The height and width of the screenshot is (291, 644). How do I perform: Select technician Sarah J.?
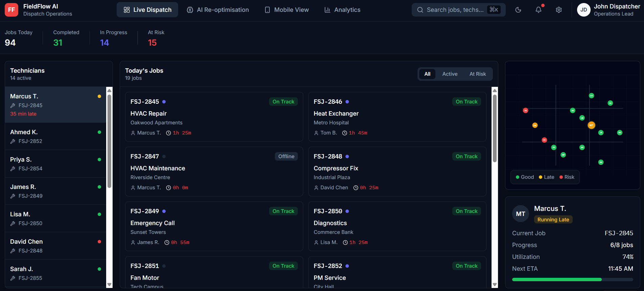(x=56, y=273)
